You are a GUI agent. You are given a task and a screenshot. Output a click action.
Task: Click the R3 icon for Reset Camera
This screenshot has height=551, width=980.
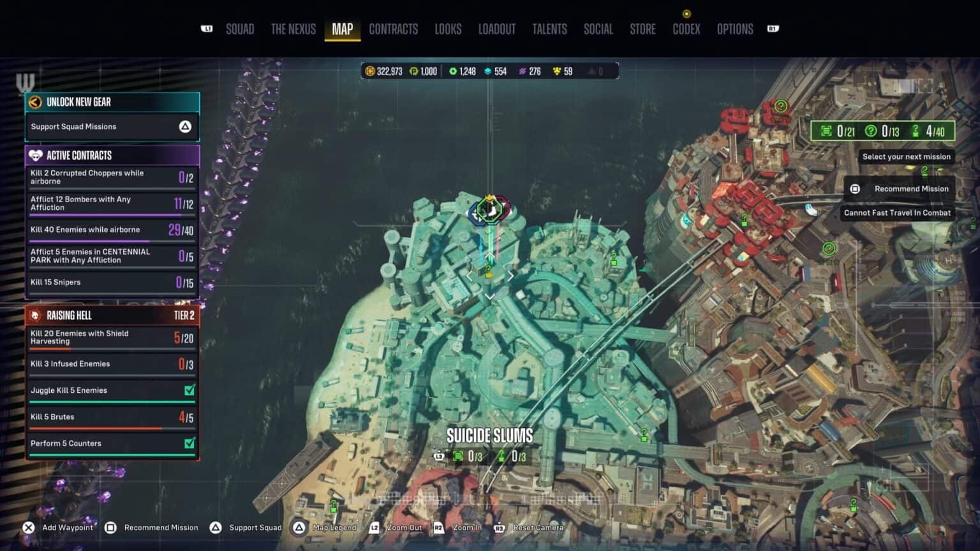click(500, 527)
